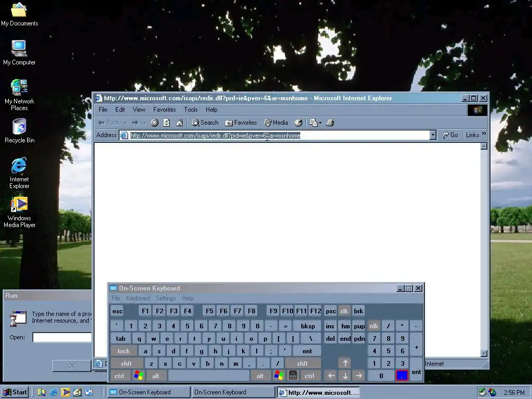This screenshot has height=399, width=532.
Task: Launch Windows Media Player from Quick Launch
Action: point(65,392)
